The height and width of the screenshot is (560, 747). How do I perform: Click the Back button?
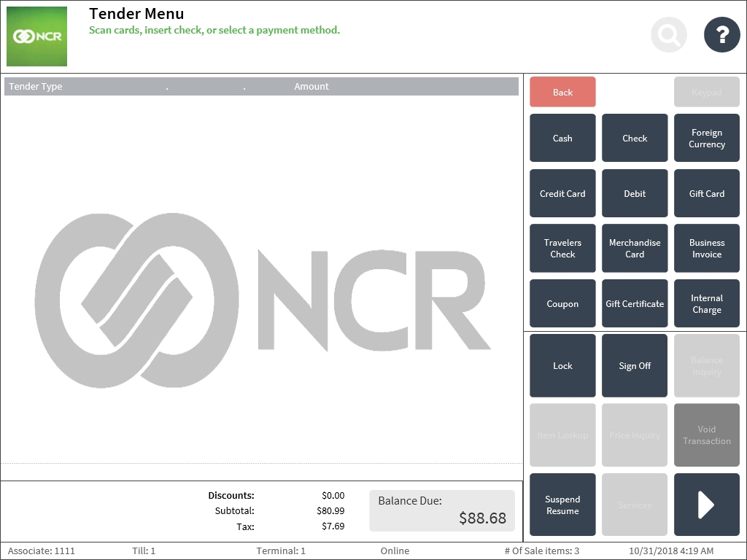tap(562, 92)
